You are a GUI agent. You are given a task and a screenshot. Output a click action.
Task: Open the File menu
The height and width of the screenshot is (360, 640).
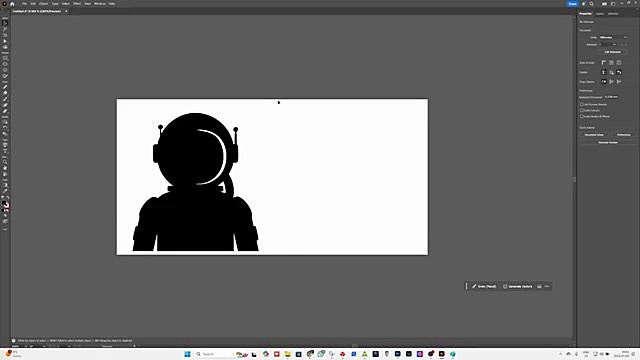(24, 4)
